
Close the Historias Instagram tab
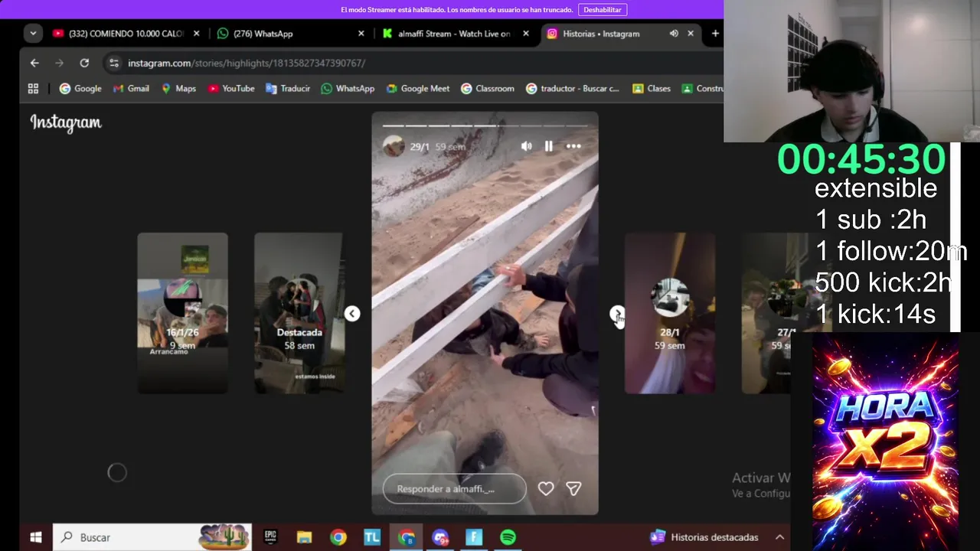click(x=691, y=34)
